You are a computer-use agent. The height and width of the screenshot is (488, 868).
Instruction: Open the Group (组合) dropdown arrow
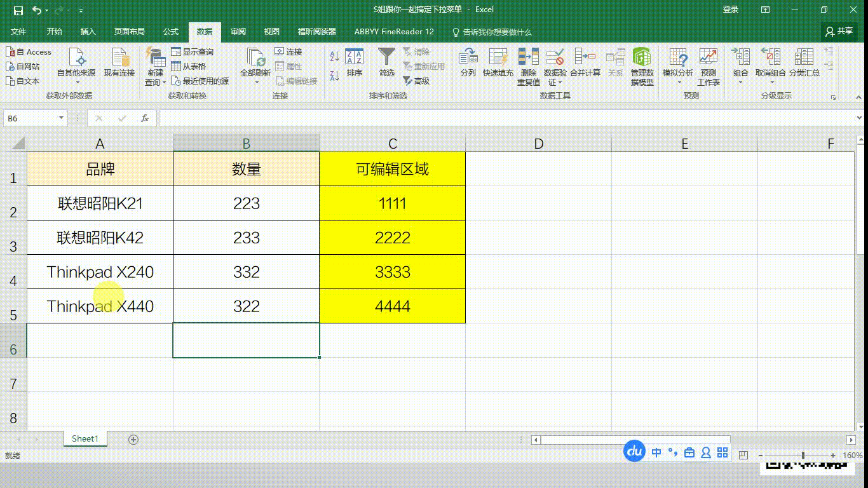click(x=739, y=81)
